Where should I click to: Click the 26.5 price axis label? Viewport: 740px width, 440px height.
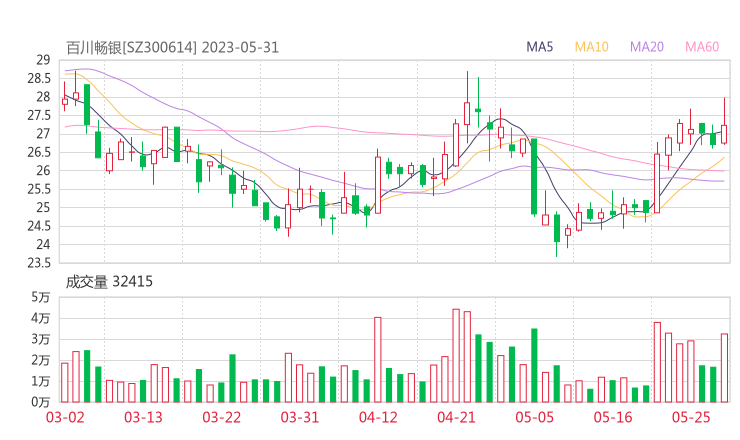coord(39,152)
